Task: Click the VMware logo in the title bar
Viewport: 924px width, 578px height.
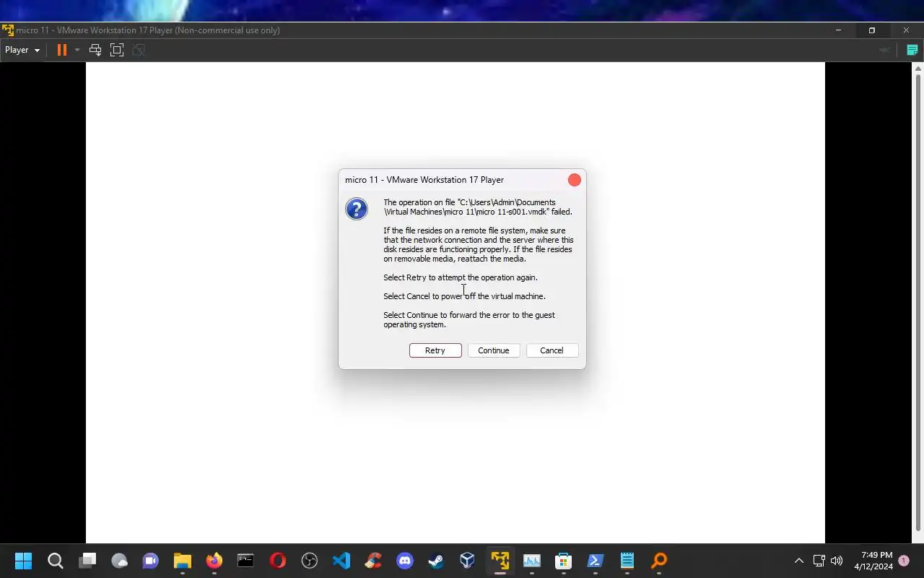Action: [8, 30]
